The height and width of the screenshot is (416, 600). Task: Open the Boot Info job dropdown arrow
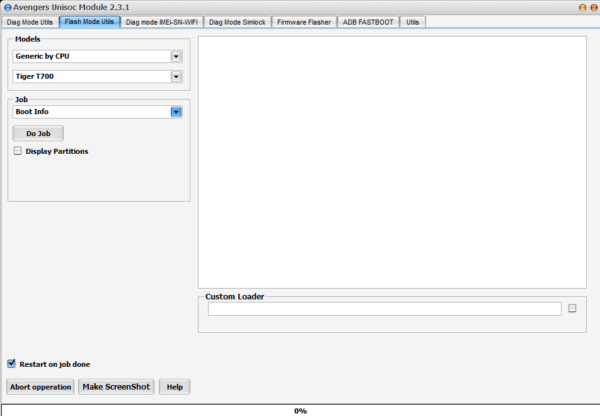[176, 112]
